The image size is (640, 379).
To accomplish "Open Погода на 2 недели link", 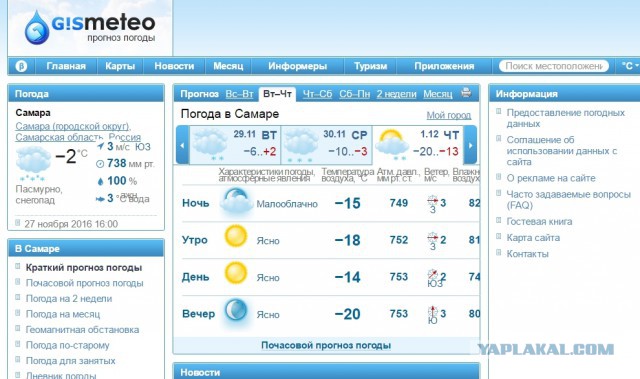I will point(69,299).
